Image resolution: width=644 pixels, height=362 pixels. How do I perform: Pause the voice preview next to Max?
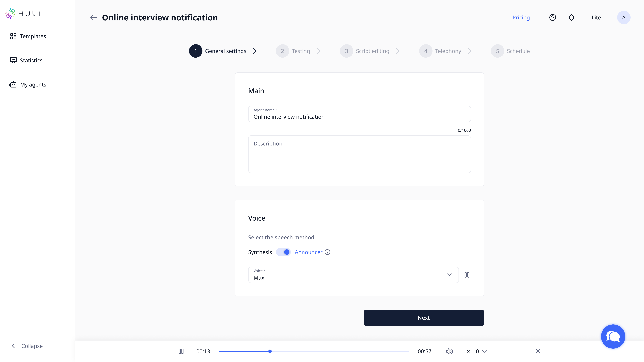point(467,275)
